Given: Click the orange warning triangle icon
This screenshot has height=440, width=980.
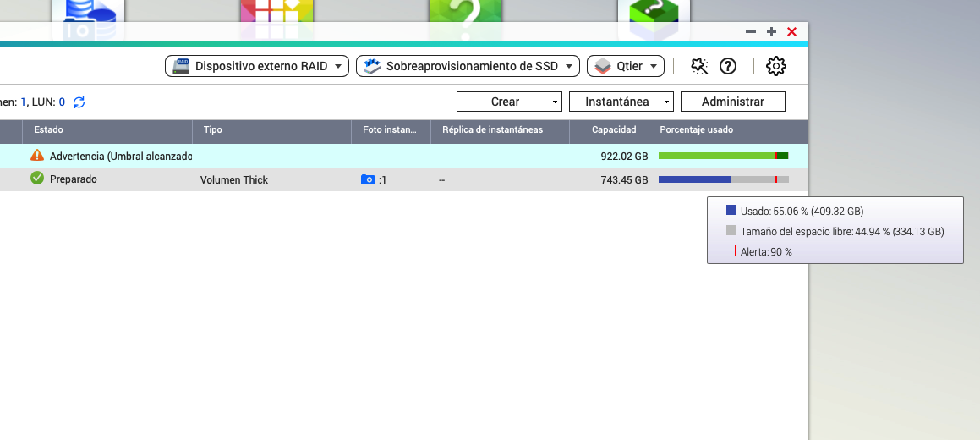Looking at the screenshot, I should coord(36,156).
